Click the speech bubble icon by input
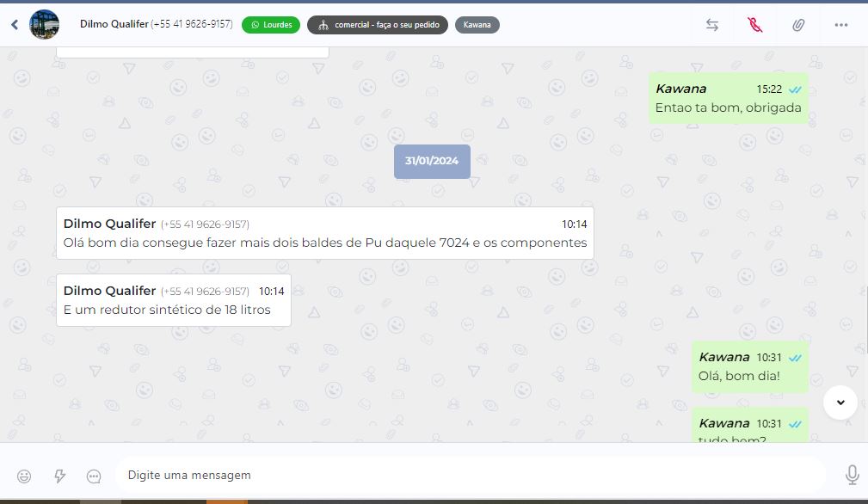Screen dimensions: 868x504 pos(94,476)
